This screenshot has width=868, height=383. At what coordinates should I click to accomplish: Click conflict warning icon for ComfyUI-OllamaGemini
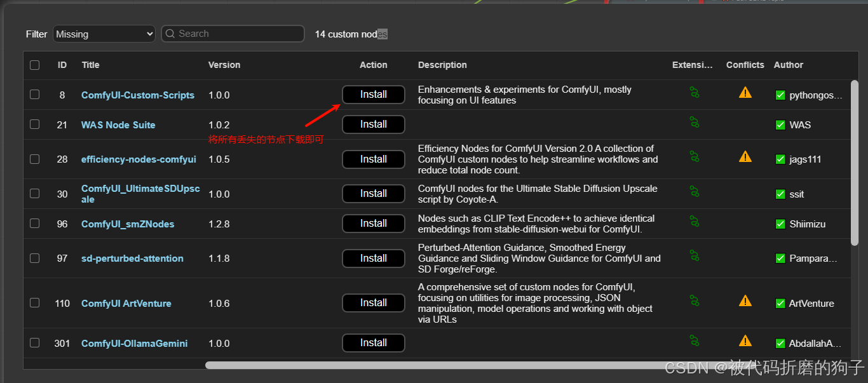click(745, 341)
